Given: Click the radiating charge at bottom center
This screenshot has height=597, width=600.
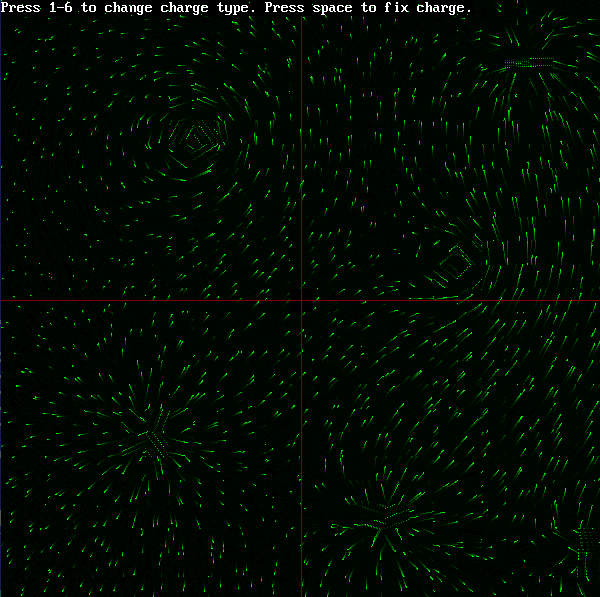Looking at the screenshot, I should pos(381,517).
